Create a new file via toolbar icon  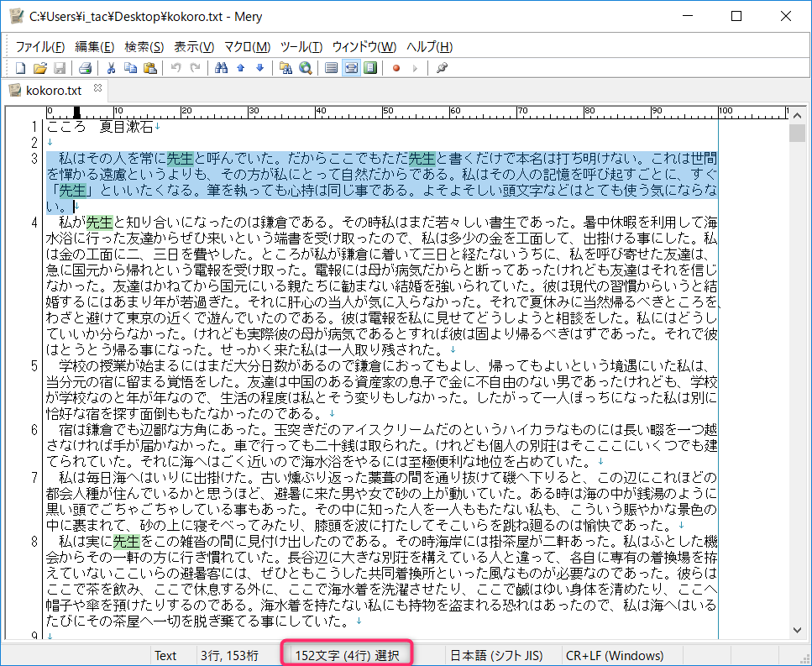pos(21,68)
